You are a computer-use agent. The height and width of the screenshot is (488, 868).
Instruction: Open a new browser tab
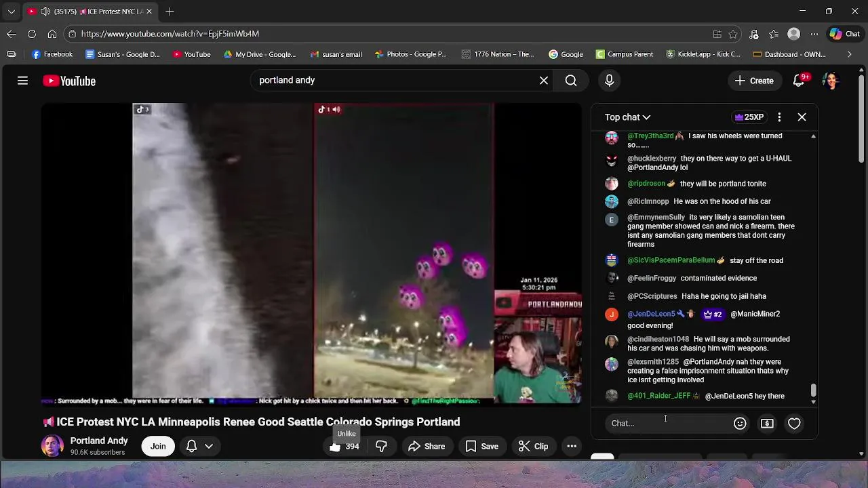coord(170,12)
